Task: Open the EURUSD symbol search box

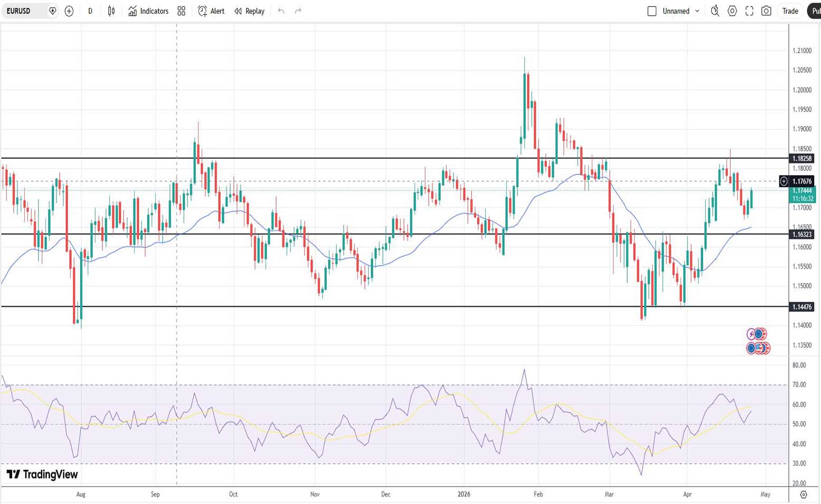Action: [24, 11]
